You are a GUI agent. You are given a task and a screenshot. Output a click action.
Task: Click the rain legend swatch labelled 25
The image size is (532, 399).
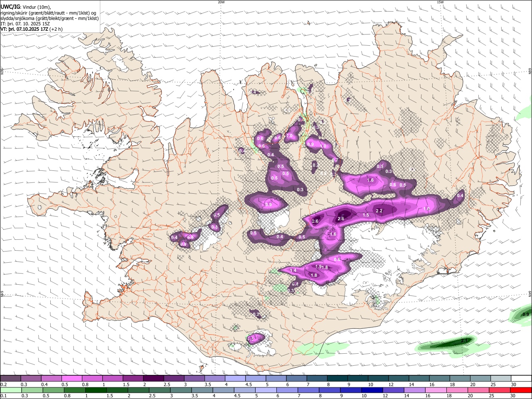(500, 390)
